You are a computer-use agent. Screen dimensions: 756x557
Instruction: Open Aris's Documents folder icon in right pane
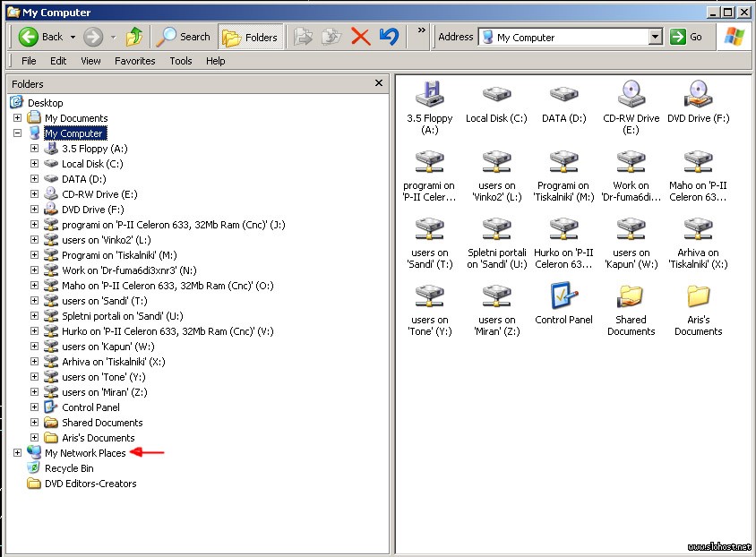(698, 311)
